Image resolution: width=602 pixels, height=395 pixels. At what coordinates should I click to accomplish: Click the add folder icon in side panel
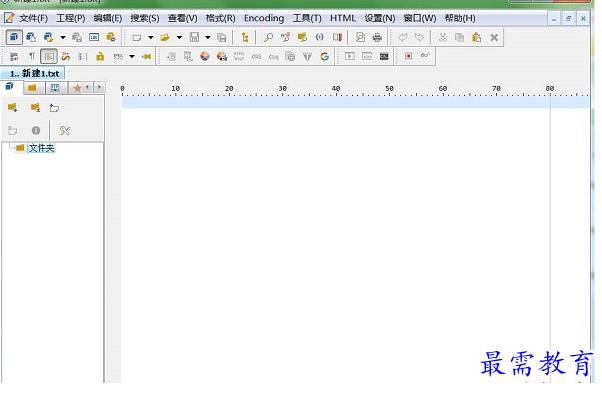click(x=13, y=108)
